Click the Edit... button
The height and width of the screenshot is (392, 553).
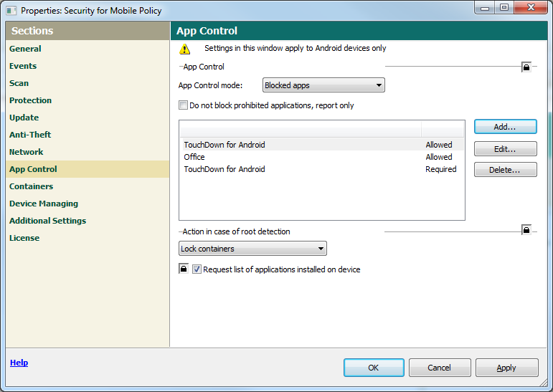(506, 149)
